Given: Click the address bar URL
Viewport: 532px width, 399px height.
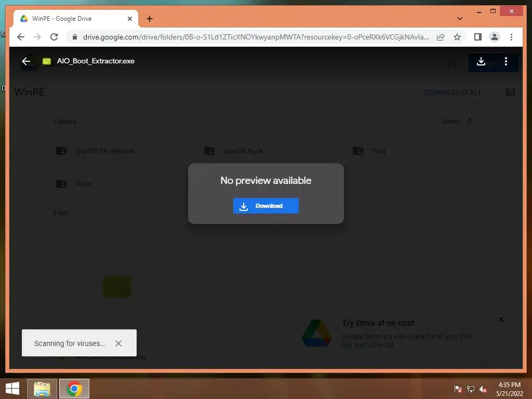Looking at the screenshot, I should coord(256,37).
